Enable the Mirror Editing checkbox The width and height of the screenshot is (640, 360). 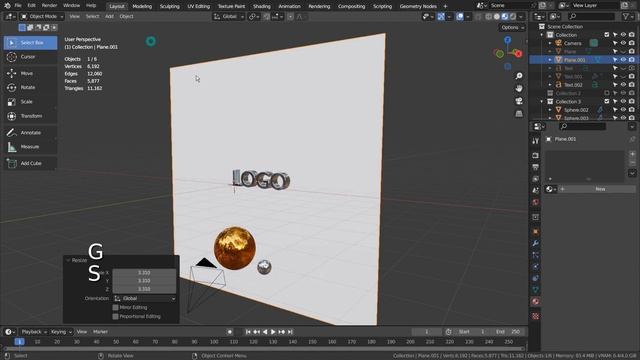pyautogui.click(x=116, y=307)
